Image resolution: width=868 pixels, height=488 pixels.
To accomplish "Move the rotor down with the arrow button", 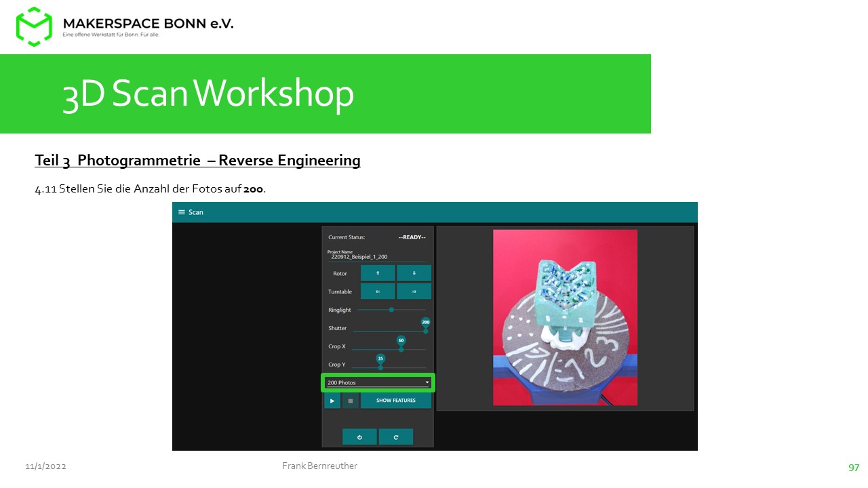I will 414,273.
